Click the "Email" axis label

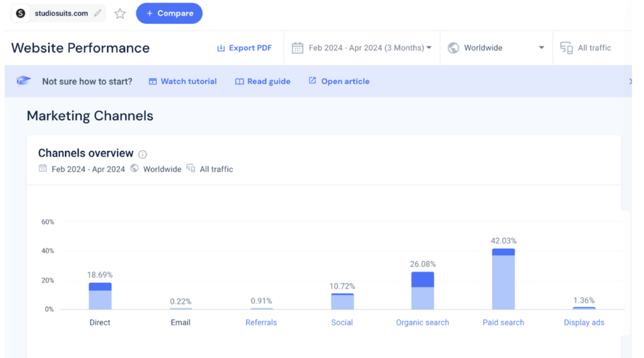(x=180, y=323)
